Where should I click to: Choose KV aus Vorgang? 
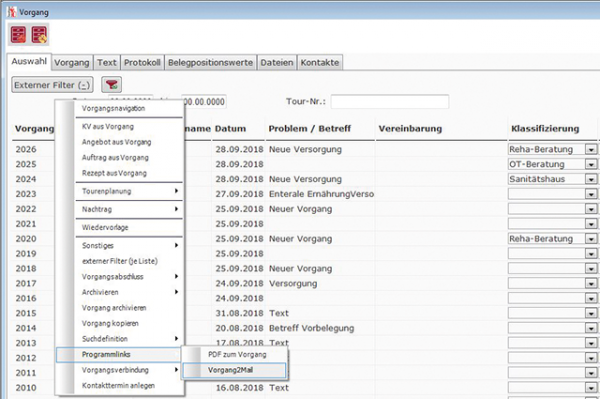[108, 127]
